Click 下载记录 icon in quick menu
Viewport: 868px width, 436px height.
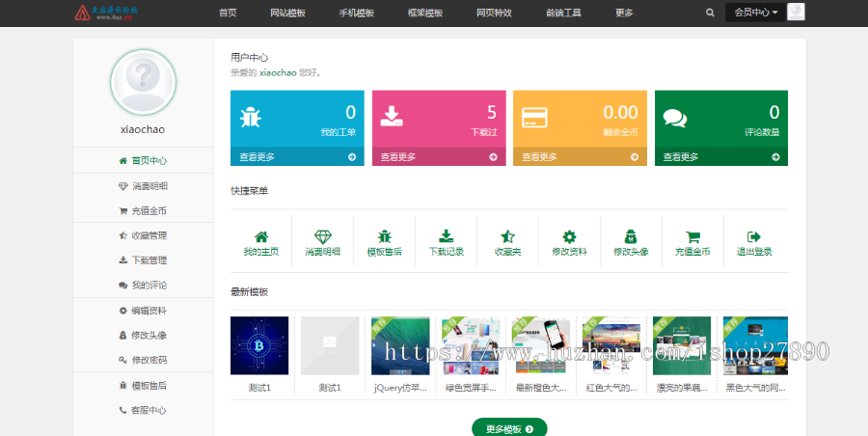click(447, 236)
